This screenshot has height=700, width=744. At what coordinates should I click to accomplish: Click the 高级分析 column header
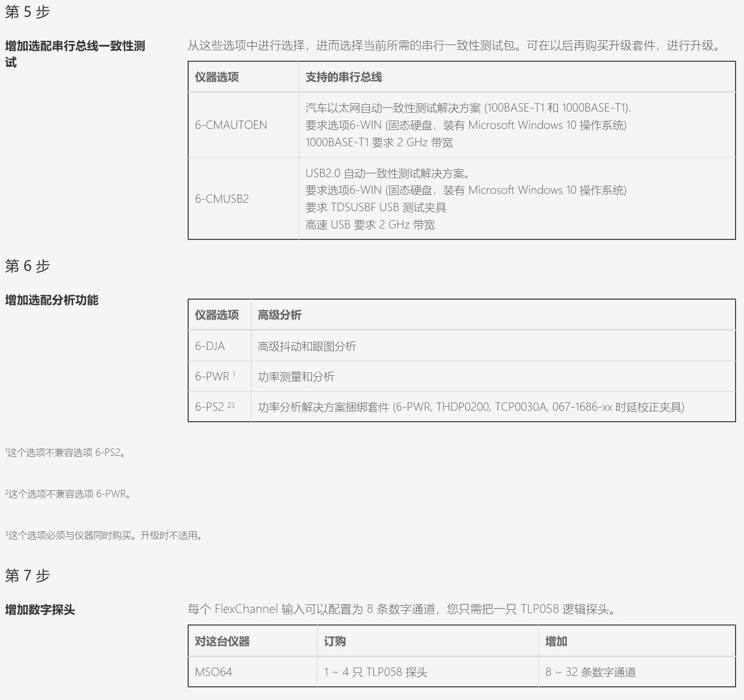point(279,315)
